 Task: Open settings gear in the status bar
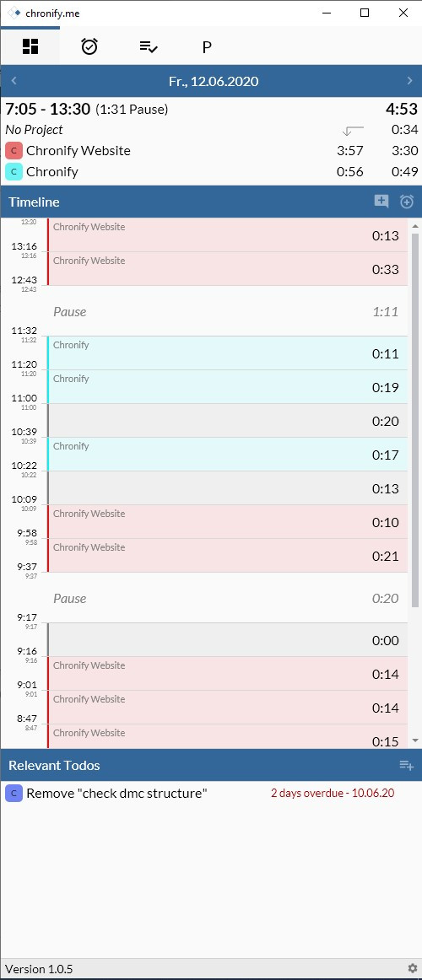pos(412,968)
